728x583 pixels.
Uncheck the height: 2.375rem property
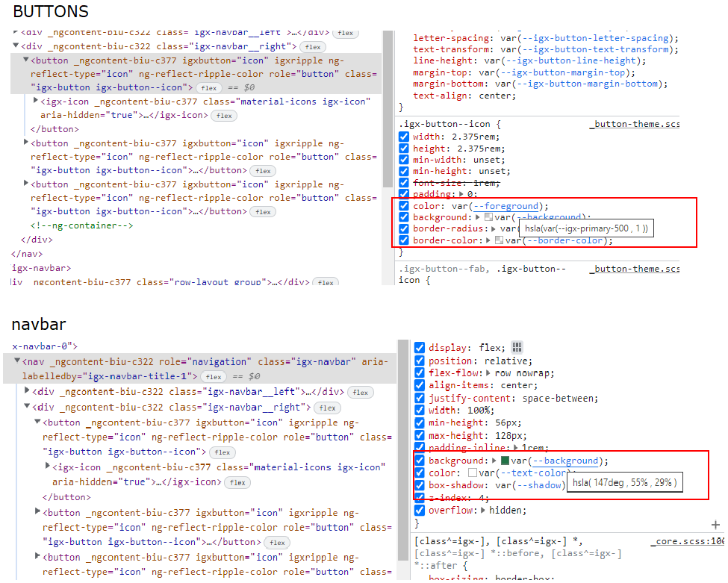(x=403, y=148)
